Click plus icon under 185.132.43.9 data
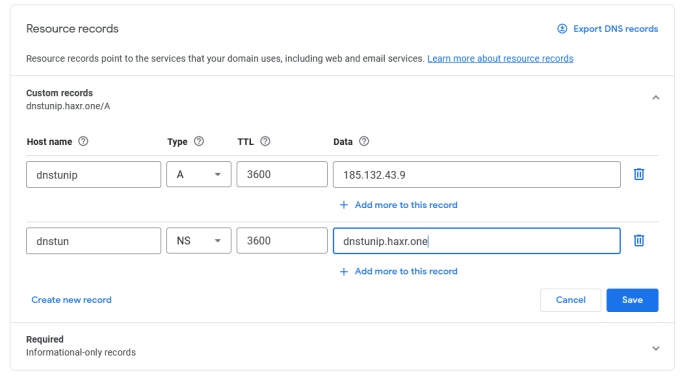The image size is (680, 377). (344, 205)
